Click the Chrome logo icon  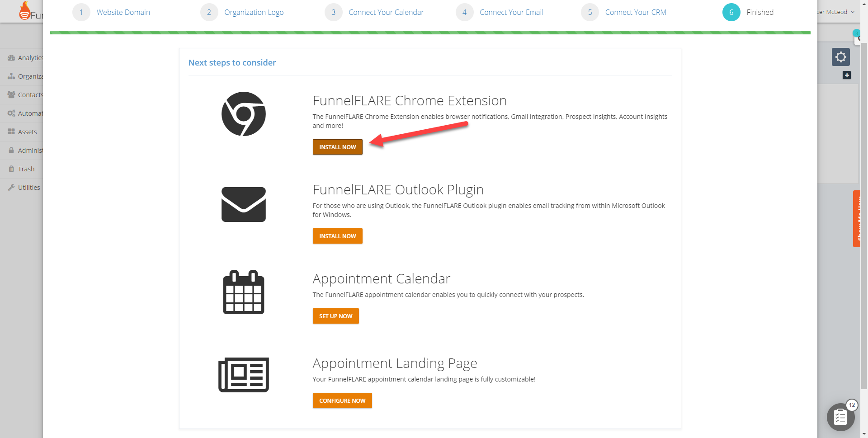(244, 114)
